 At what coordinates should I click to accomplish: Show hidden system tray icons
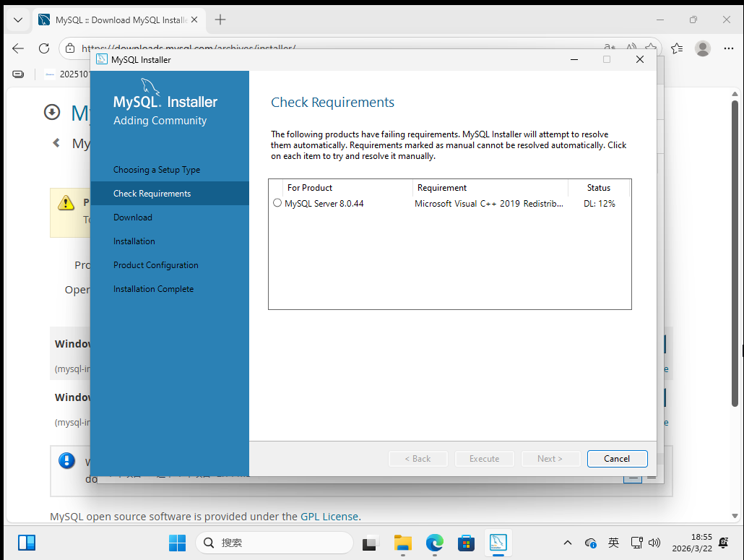coord(567,543)
